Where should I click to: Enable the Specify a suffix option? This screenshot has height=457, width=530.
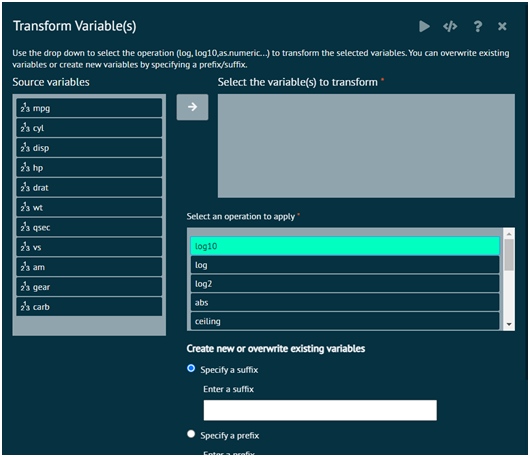(191, 368)
